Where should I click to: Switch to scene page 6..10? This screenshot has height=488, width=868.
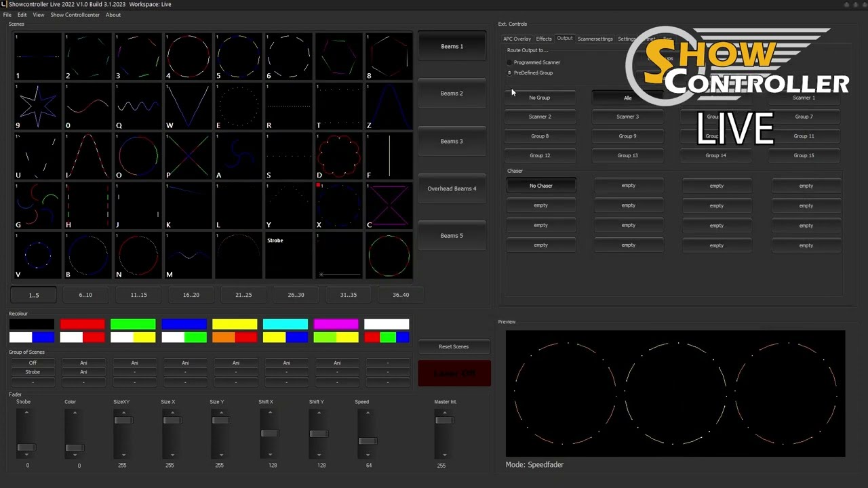pos(85,295)
